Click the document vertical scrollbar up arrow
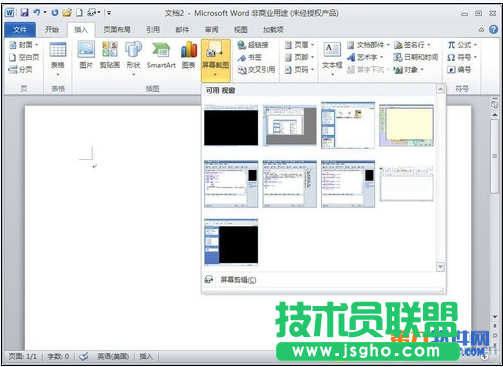Screen dimensions: 503x367 point(495,114)
